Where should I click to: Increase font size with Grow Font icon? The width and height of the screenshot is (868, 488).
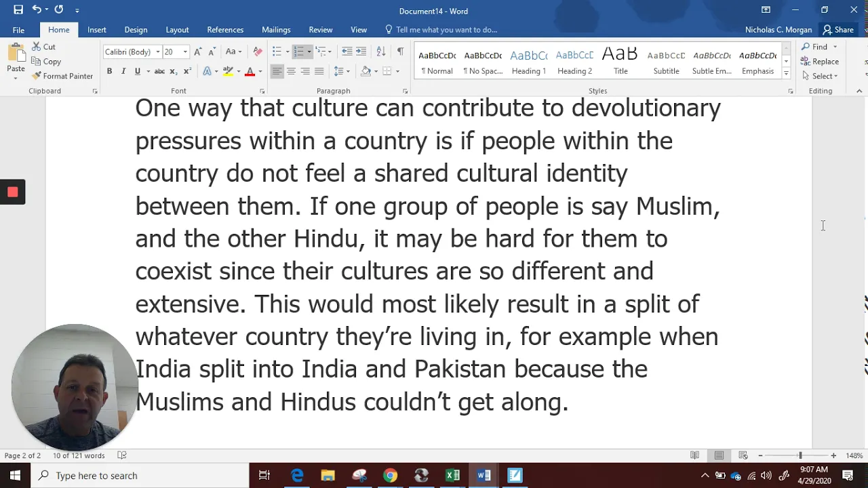tap(197, 52)
